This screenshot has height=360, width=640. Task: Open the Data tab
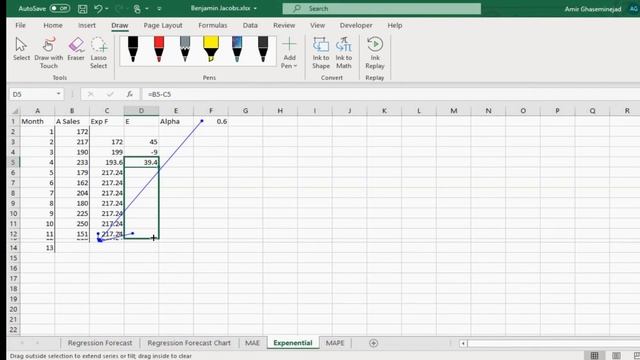(x=250, y=25)
